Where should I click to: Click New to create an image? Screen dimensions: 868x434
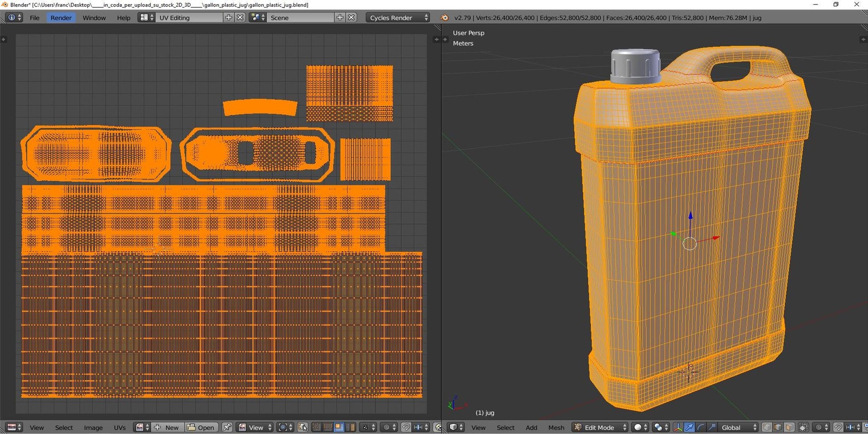click(x=167, y=427)
